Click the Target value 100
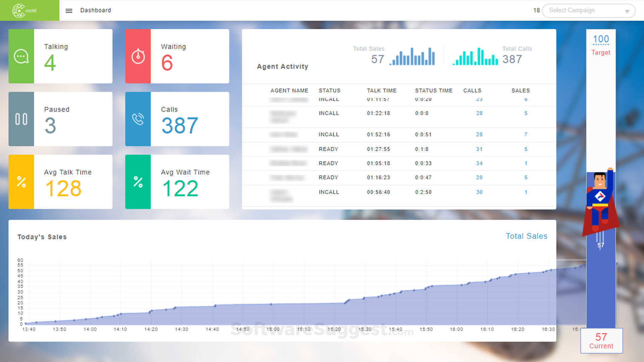644x362 pixels. (x=600, y=39)
